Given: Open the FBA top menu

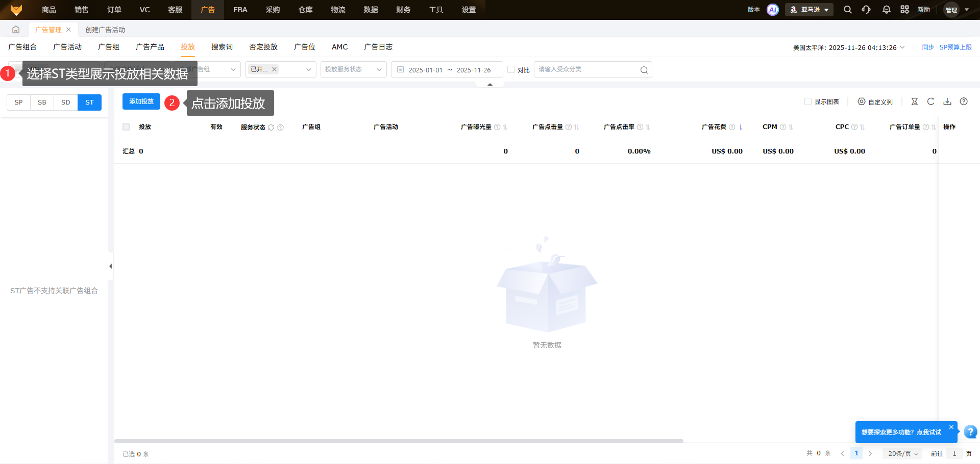Looking at the screenshot, I should [240, 10].
